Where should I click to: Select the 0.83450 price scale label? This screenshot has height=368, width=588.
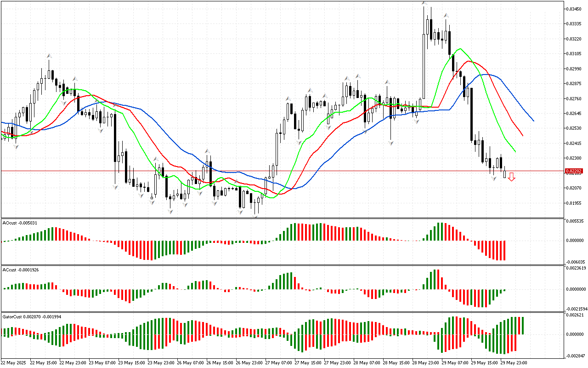click(574, 9)
